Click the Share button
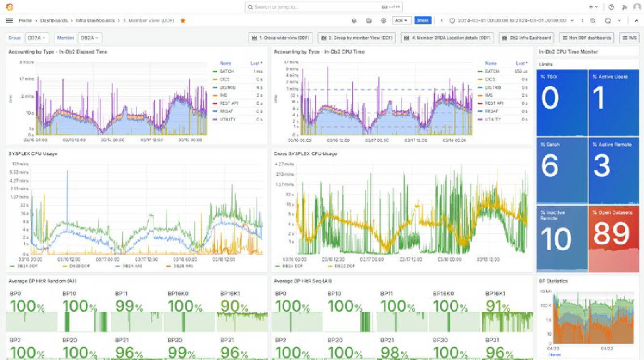 point(422,21)
